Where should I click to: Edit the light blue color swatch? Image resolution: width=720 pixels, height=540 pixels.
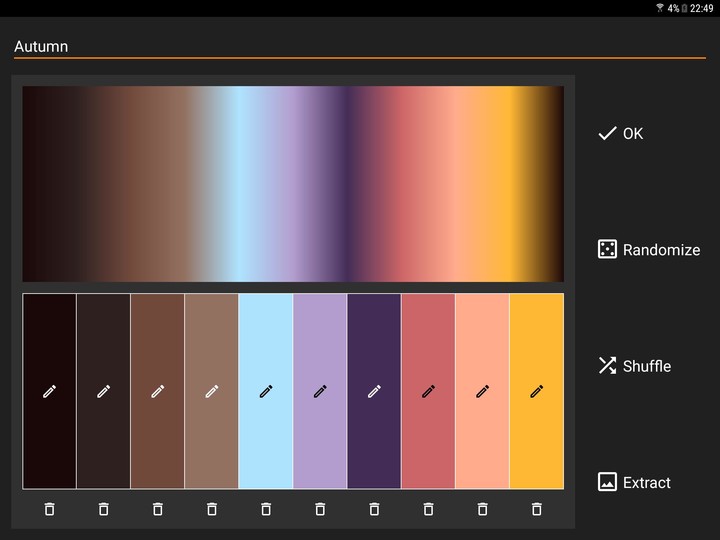(266, 391)
